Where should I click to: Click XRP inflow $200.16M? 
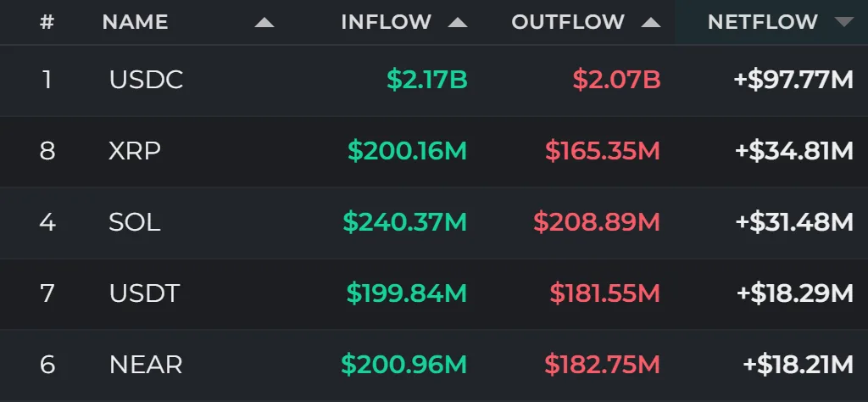(408, 151)
